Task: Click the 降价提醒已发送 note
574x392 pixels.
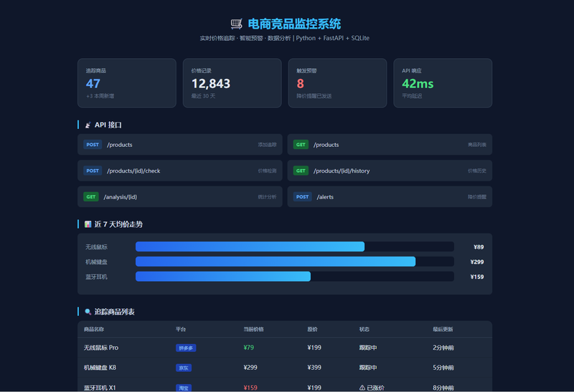Action: pos(314,96)
